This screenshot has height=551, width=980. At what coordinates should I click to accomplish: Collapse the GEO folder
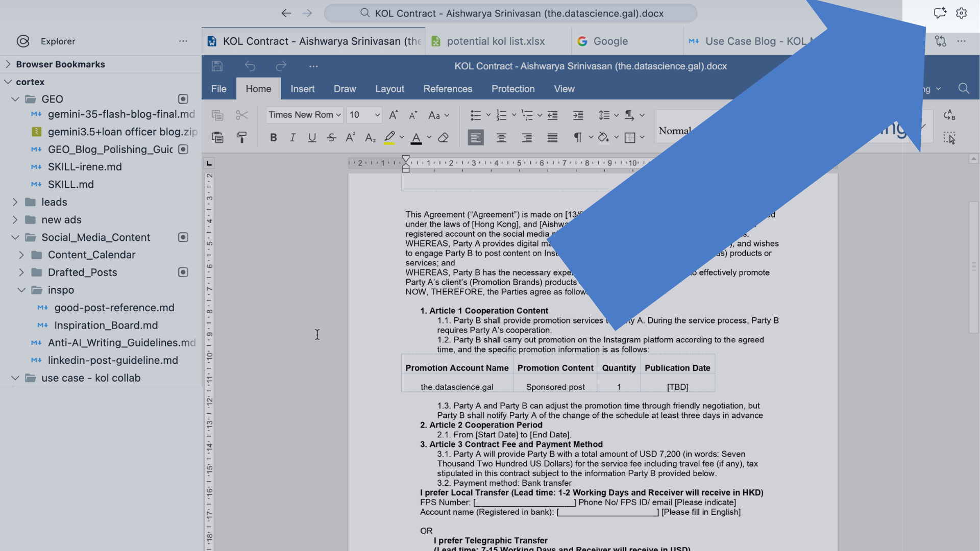pyautogui.click(x=15, y=99)
